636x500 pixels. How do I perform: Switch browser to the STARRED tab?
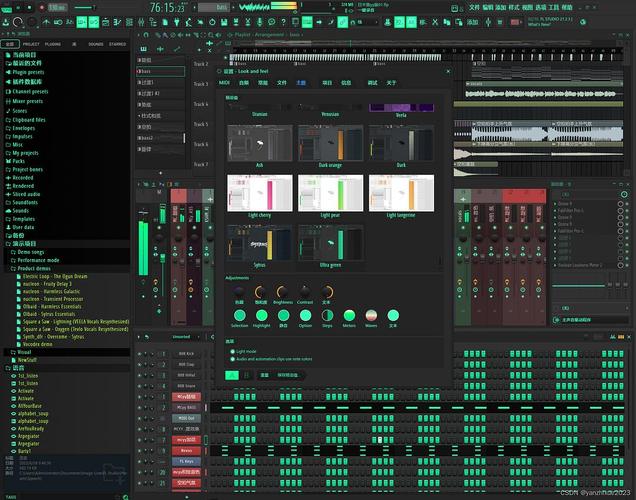(117, 44)
